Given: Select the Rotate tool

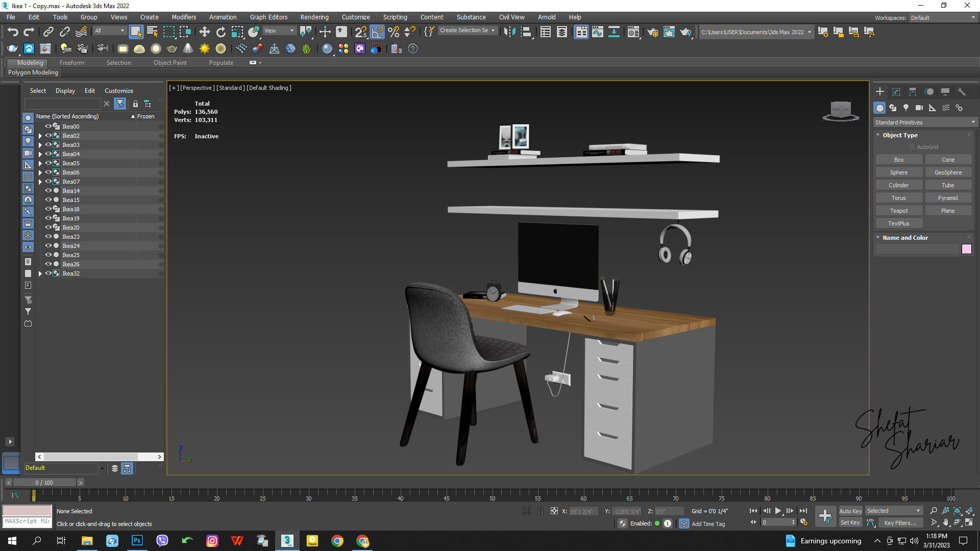Looking at the screenshot, I should 220,32.
